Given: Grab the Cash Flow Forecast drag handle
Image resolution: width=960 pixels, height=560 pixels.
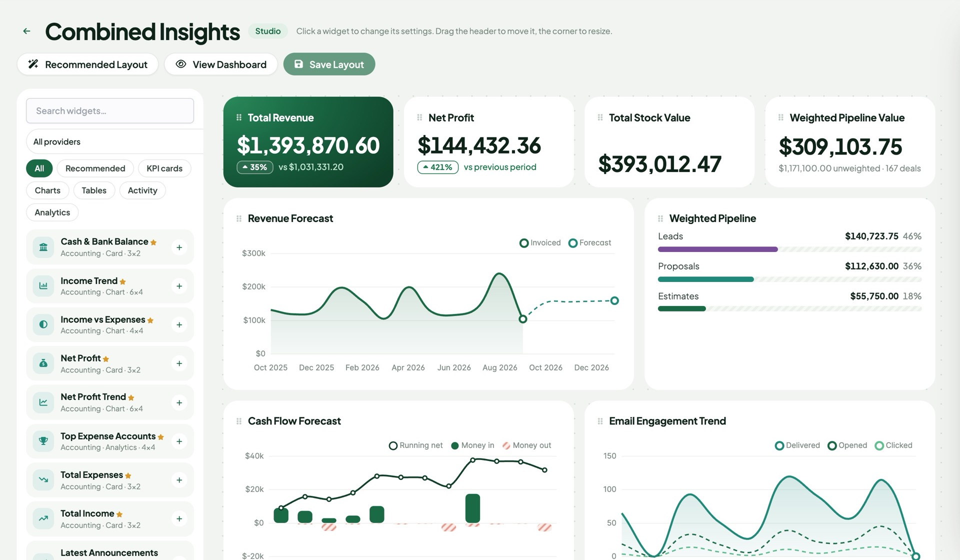Looking at the screenshot, I should [x=239, y=421].
